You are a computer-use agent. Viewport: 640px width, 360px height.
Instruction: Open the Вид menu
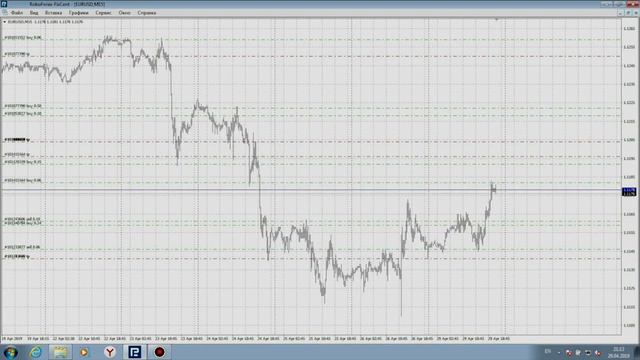pyautogui.click(x=34, y=13)
